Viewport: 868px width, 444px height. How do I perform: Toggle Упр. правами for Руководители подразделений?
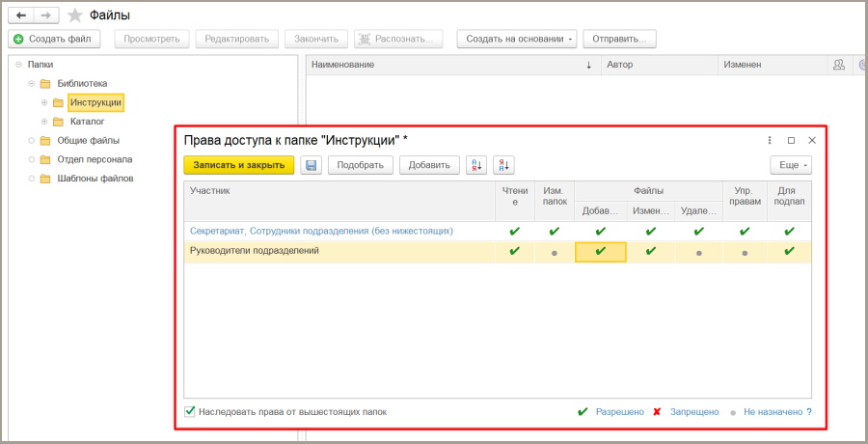coord(745,252)
